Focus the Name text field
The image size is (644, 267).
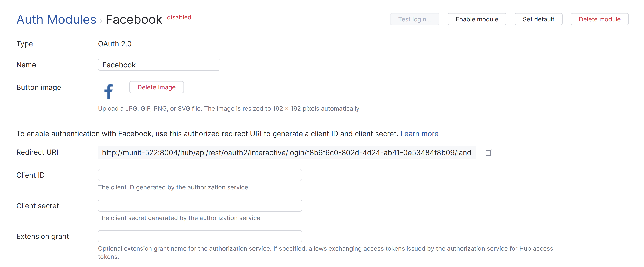159,65
